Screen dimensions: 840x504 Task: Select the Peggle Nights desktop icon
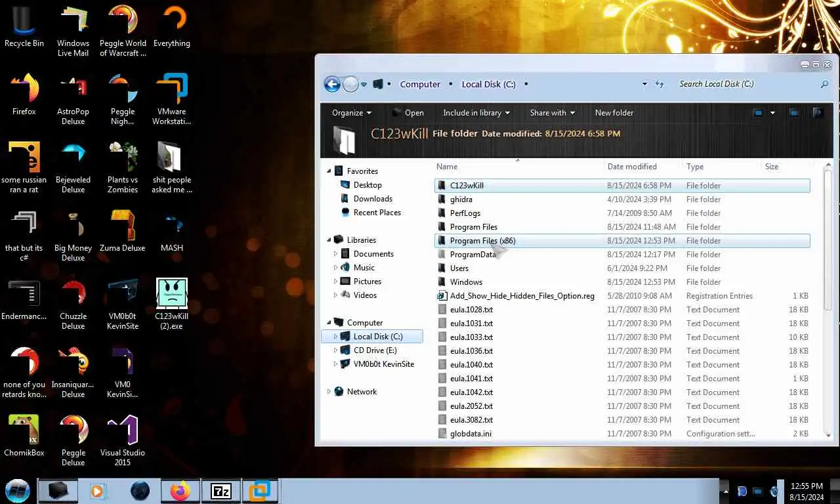pos(123,100)
